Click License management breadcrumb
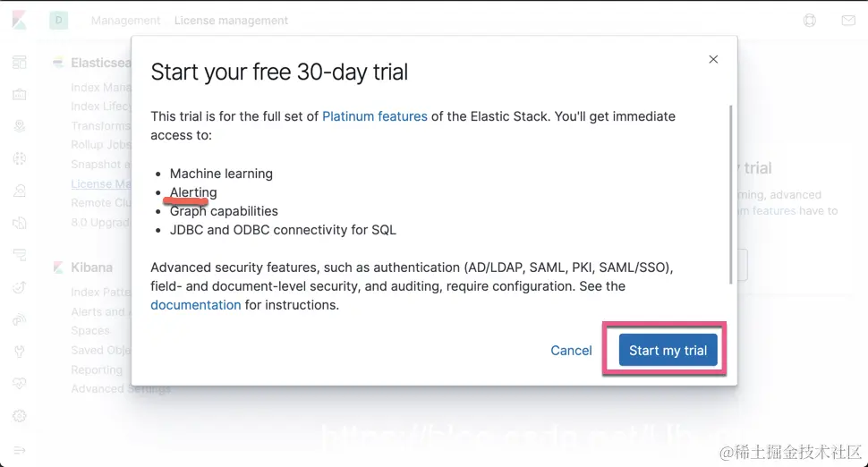Screen dimensions: 868x467 click(231, 20)
